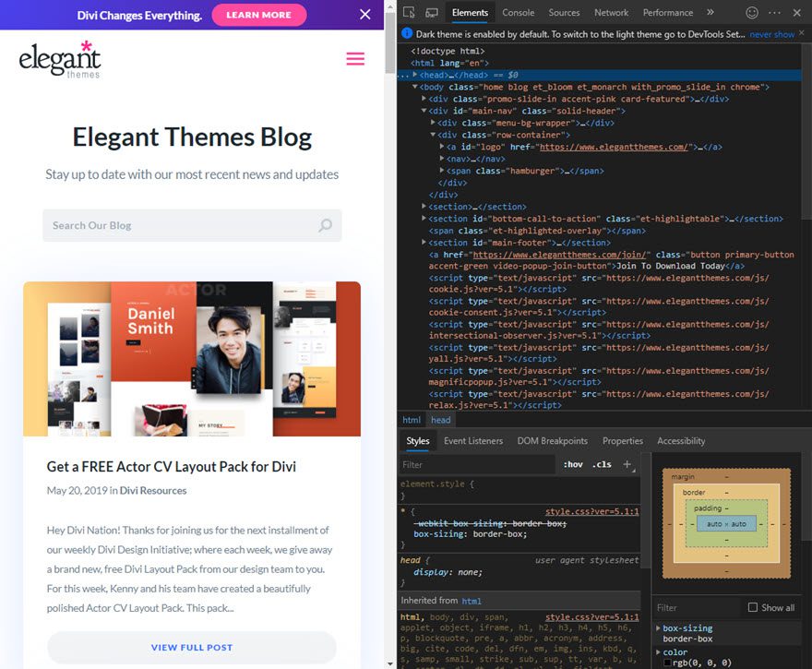Image resolution: width=812 pixels, height=669 pixels.
Task: Select the inspect element icon in DevTools
Action: tap(409, 12)
